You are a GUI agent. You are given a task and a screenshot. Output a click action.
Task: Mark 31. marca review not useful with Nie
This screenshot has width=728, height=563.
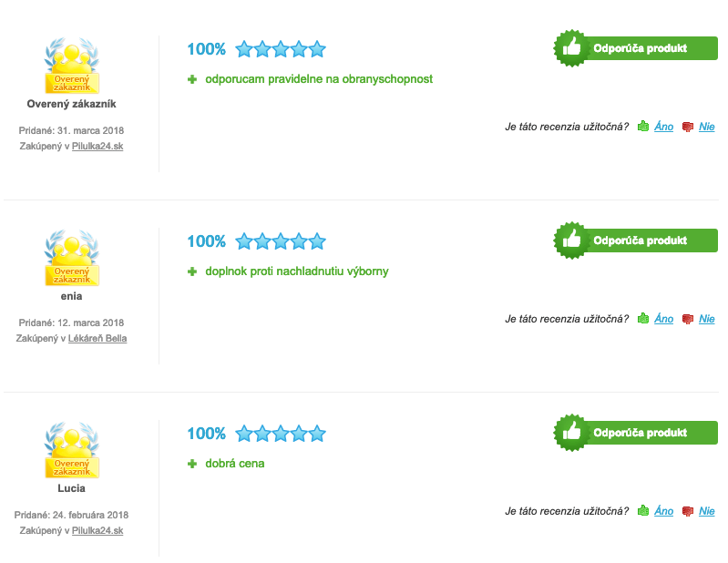pos(707,127)
